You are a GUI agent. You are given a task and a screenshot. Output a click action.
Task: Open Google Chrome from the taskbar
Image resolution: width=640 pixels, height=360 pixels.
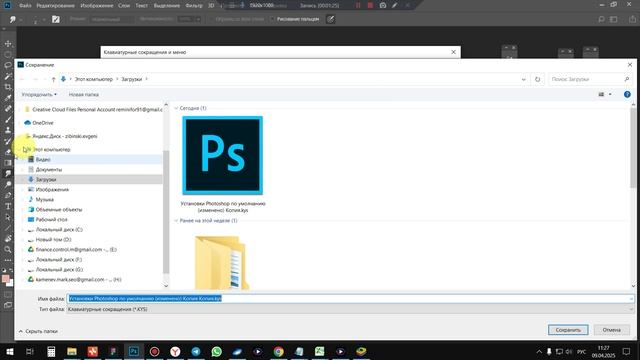[x=279, y=351]
